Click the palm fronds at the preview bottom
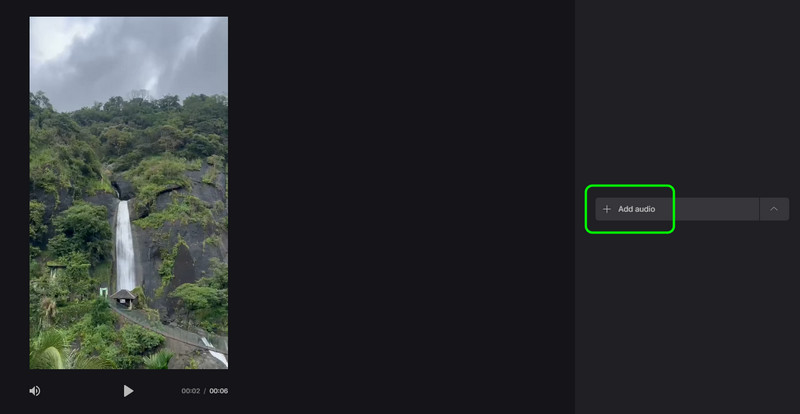Screen dimensions: 800x414 [x=51, y=352]
